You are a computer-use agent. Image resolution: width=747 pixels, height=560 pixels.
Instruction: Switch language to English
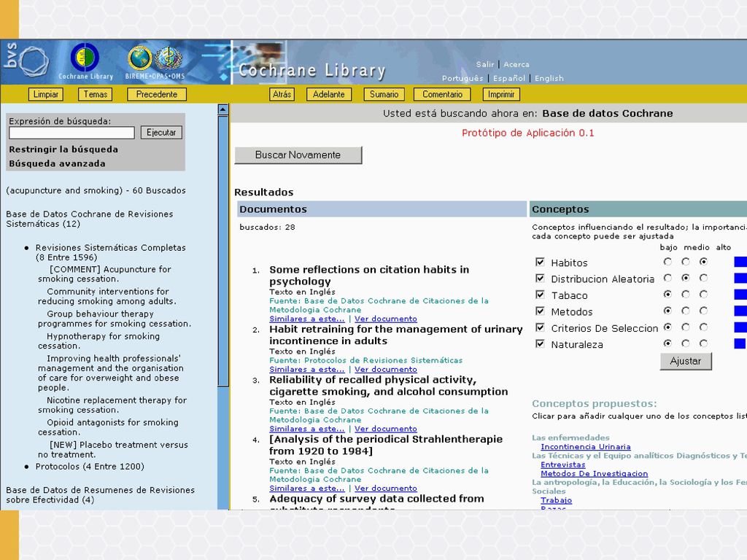(549, 78)
